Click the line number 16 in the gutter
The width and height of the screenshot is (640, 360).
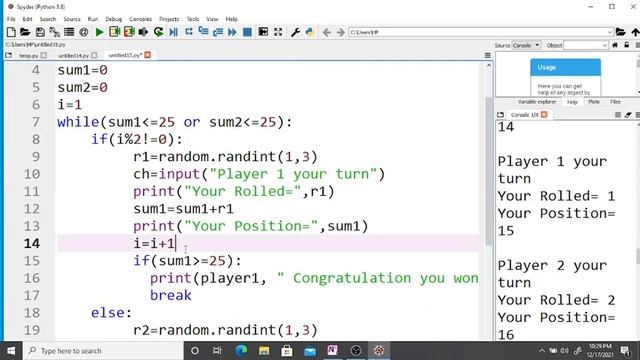31,278
